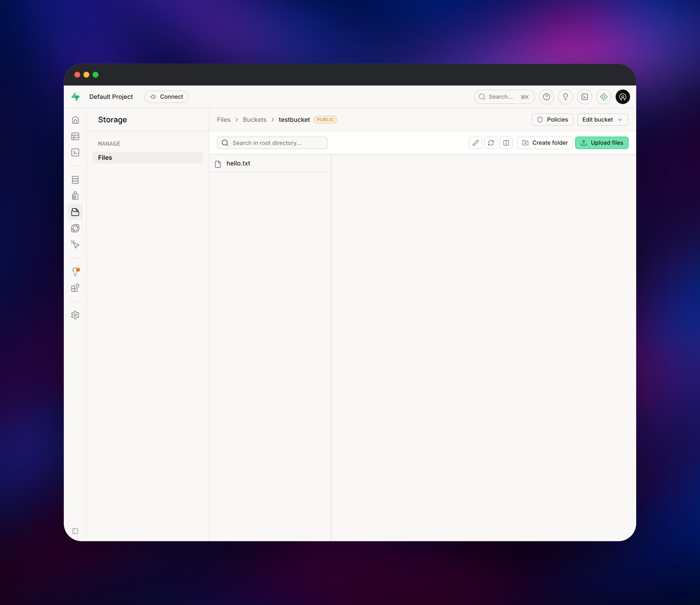This screenshot has height=605, width=700.
Task: Open Project Settings gear icon
Action: (75, 315)
